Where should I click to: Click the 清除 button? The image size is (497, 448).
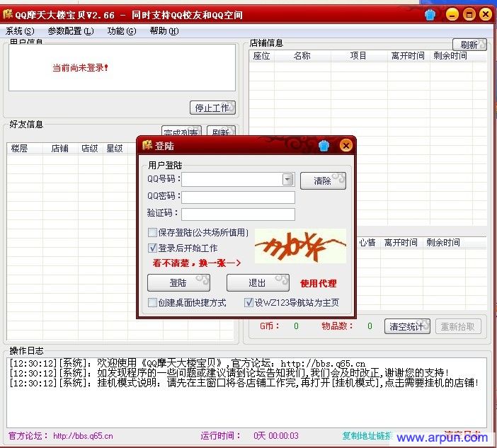(323, 180)
